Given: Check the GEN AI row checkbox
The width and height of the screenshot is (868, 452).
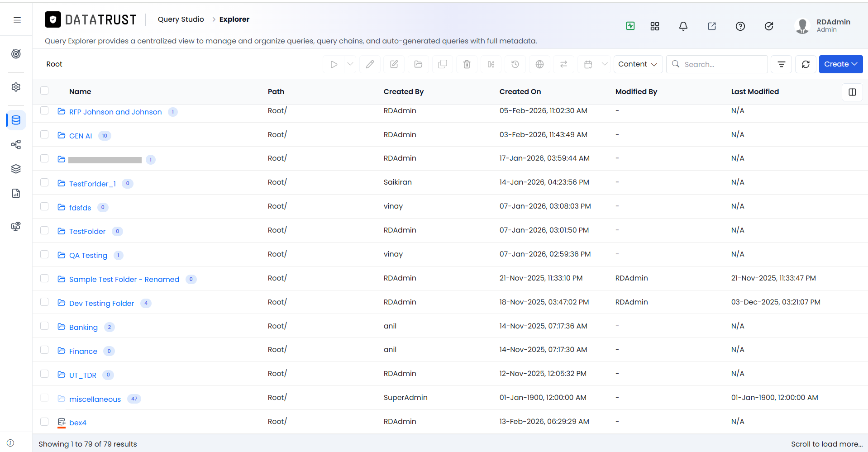Looking at the screenshot, I should (44, 134).
